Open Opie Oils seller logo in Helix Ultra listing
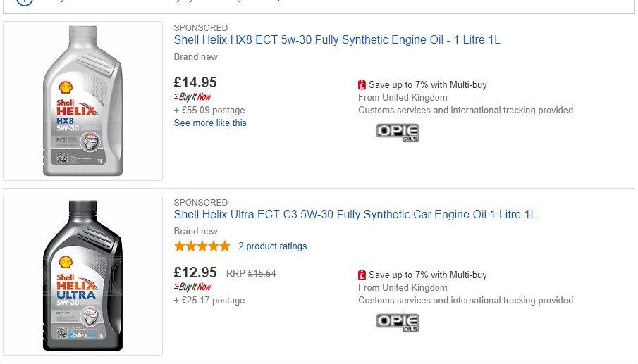Viewport: 638px width, 364px height. [398, 322]
